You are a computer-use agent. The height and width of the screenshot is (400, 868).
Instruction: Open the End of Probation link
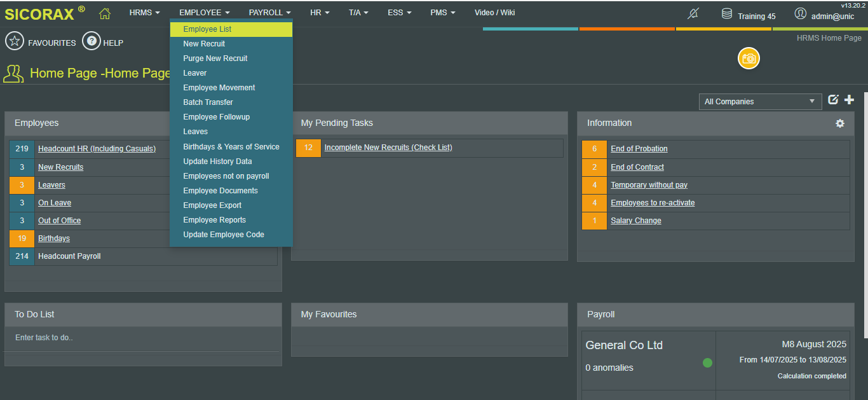click(x=639, y=149)
